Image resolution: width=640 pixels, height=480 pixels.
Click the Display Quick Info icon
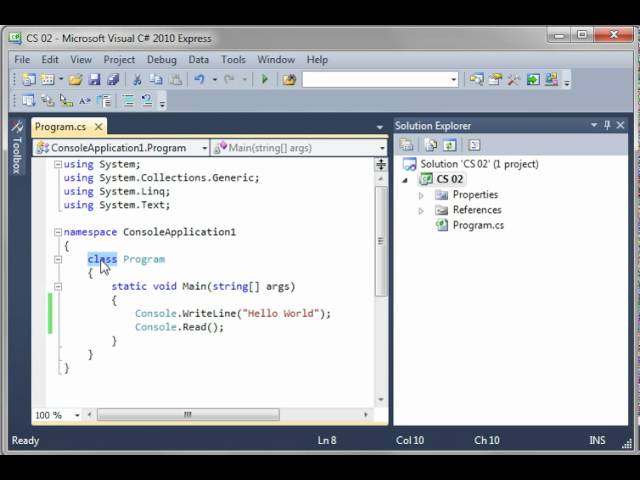[66, 100]
